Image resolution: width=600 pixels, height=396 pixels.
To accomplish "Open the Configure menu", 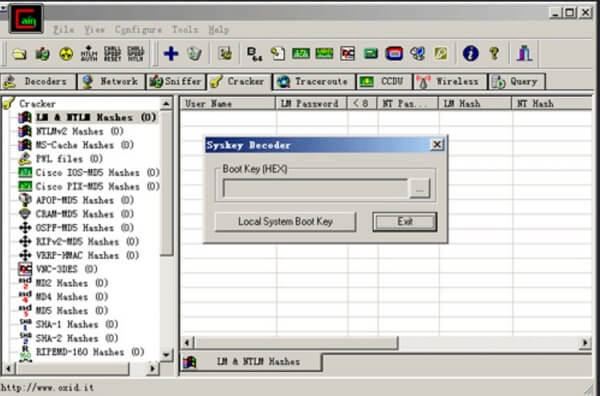I will pyautogui.click(x=138, y=29).
